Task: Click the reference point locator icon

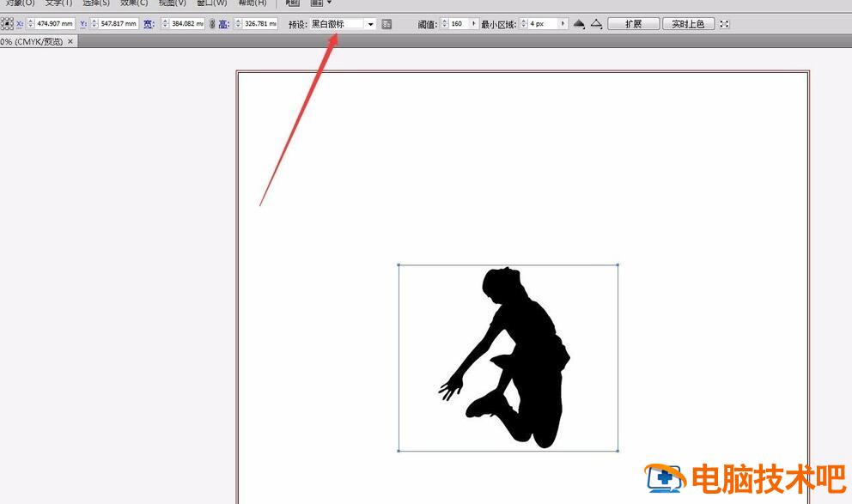Action: click(7, 23)
